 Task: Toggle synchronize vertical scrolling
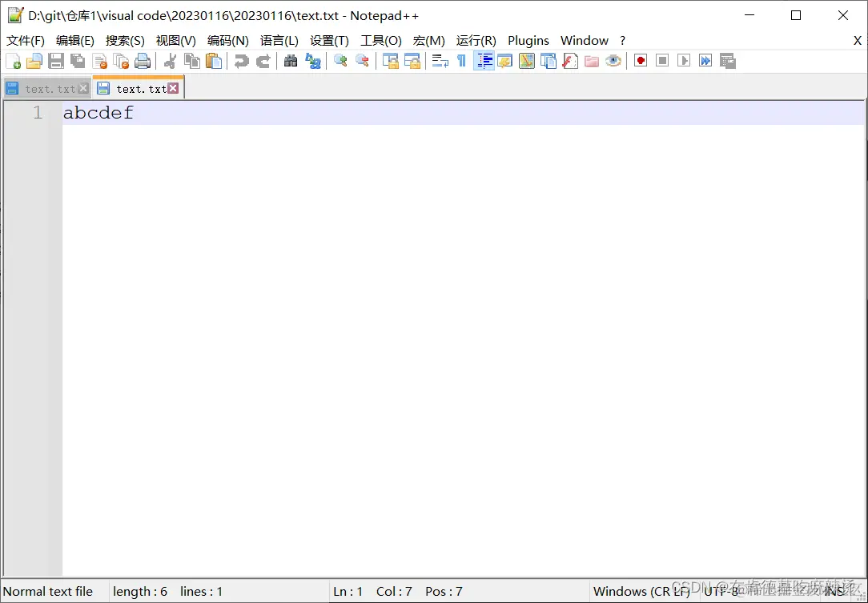pos(391,61)
